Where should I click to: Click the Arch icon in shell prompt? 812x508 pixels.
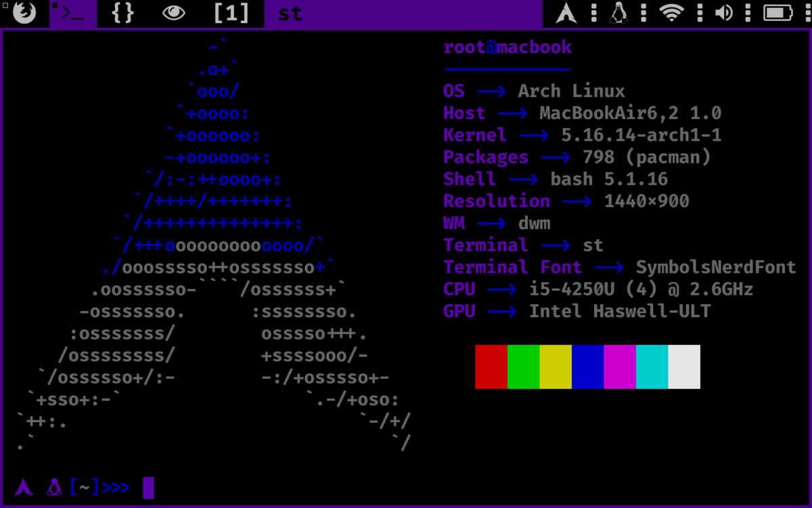tap(24, 486)
